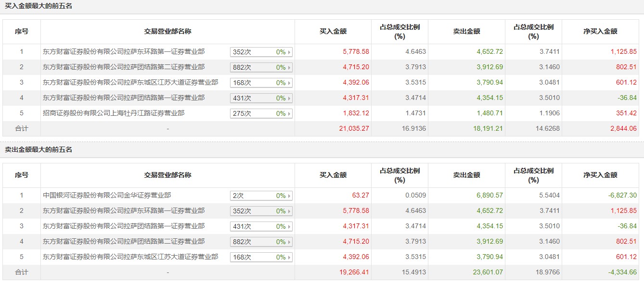Click the arrow on the 882次 box in buy table
This screenshot has width=644, height=284.
coord(289,68)
